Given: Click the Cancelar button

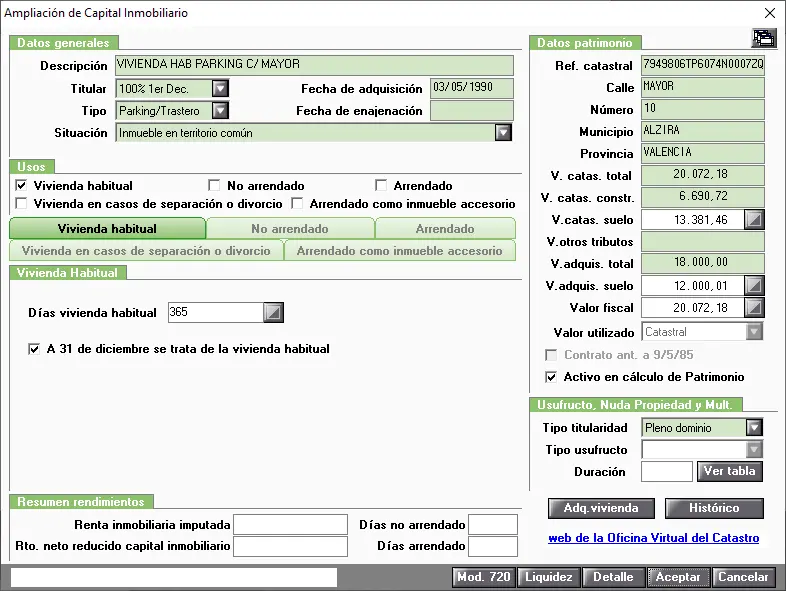Looking at the screenshot, I should pos(743,577).
